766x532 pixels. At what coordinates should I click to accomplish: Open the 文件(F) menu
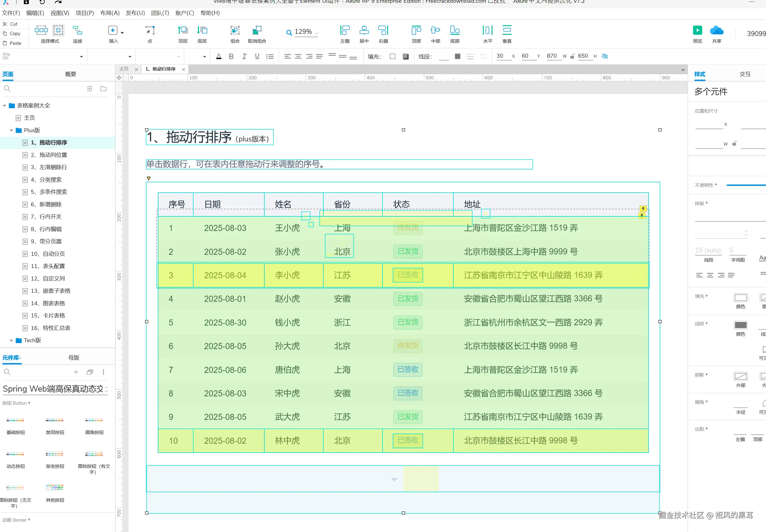pos(11,13)
